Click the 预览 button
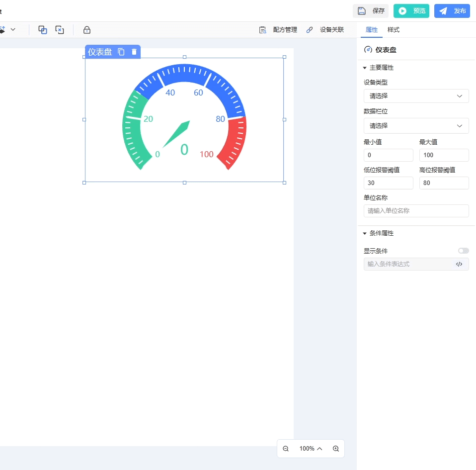Viewport: 476px width, 470px height. coord(411,11)
